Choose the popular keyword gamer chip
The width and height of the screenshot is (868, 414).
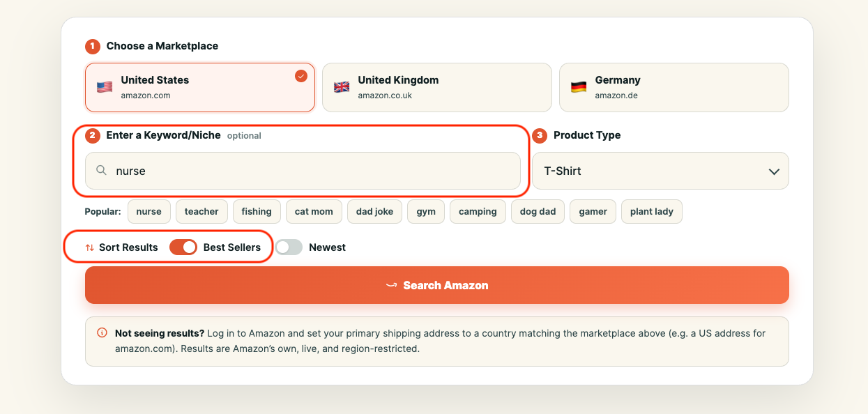[593, 212]
